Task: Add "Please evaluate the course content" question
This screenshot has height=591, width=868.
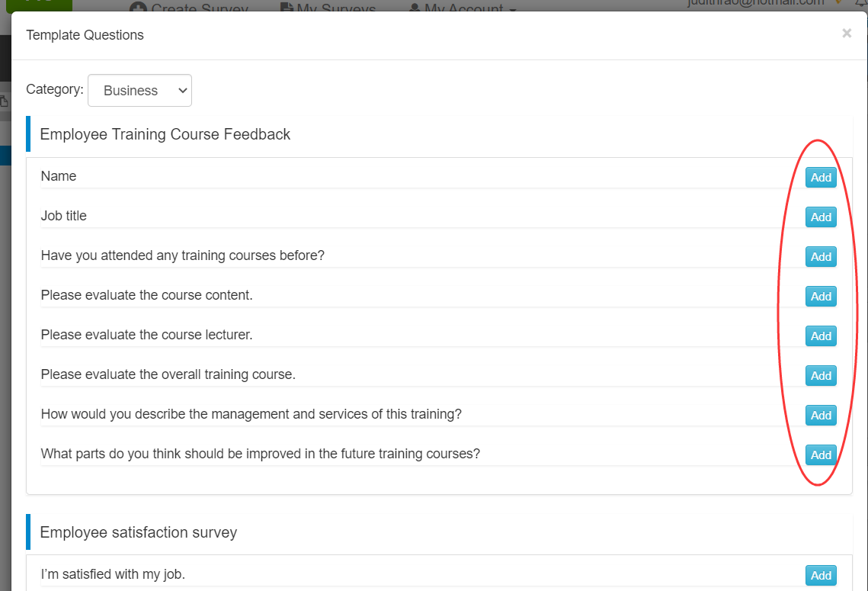Action: (821, 297)
